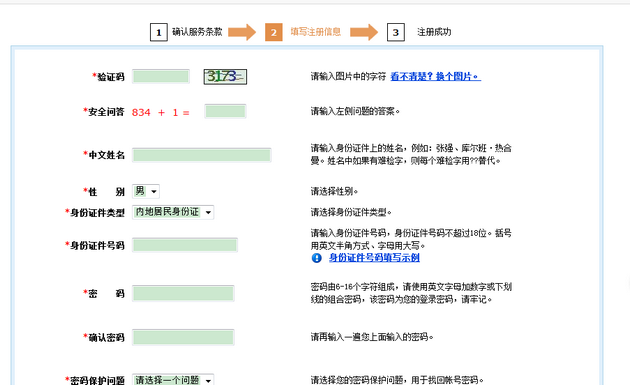Open the 密码保护问题 dropdown 请选择一个问题
630x385 pixels.
(x=173, y=379)
